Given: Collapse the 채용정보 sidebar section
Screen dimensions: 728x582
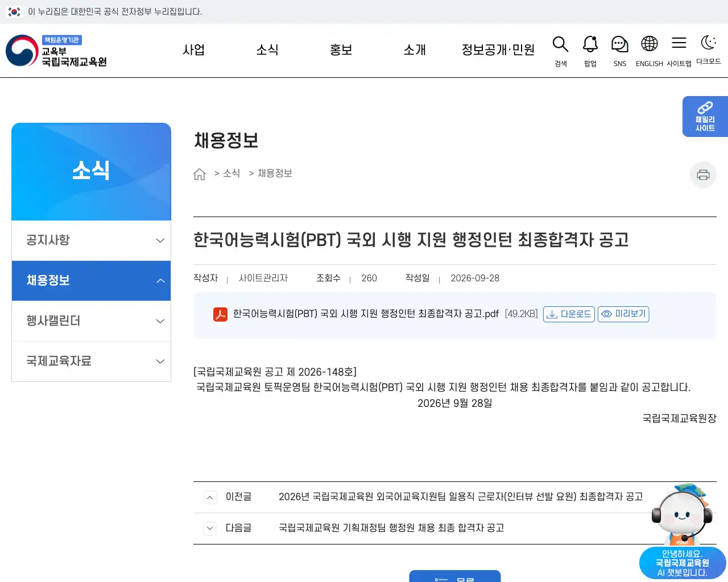Looking at the screenshot, I should [91, 281].
